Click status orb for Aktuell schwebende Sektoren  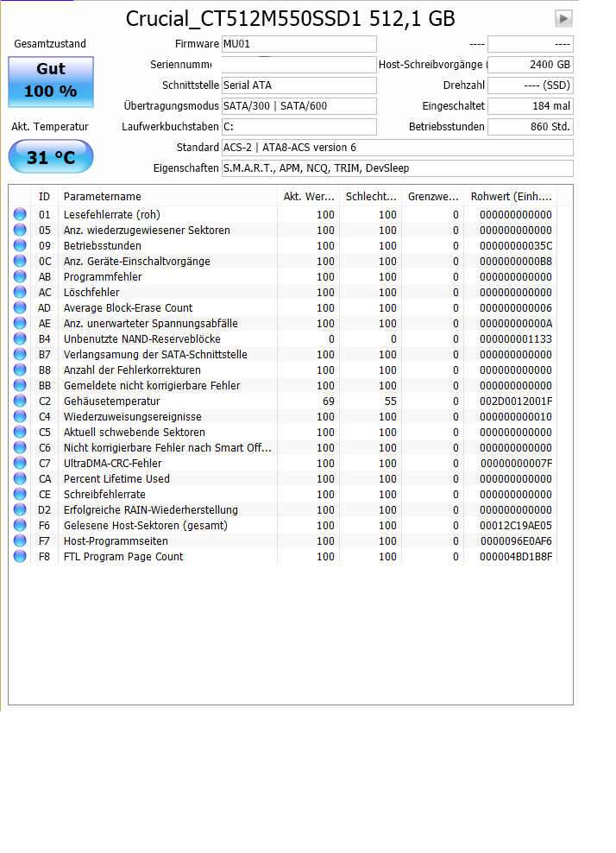coord(20,432)
